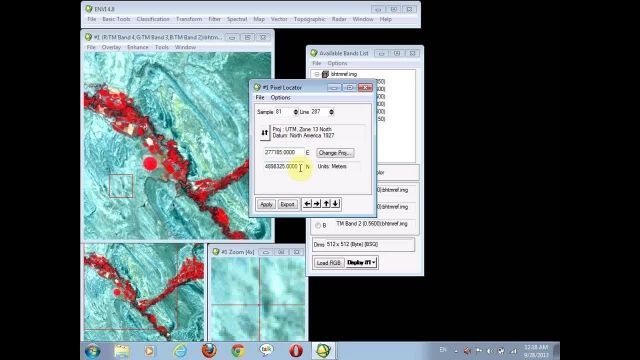640x360 pixels.
Task: Open Windows Media Player from taskbar
Action: coord(149,351)
